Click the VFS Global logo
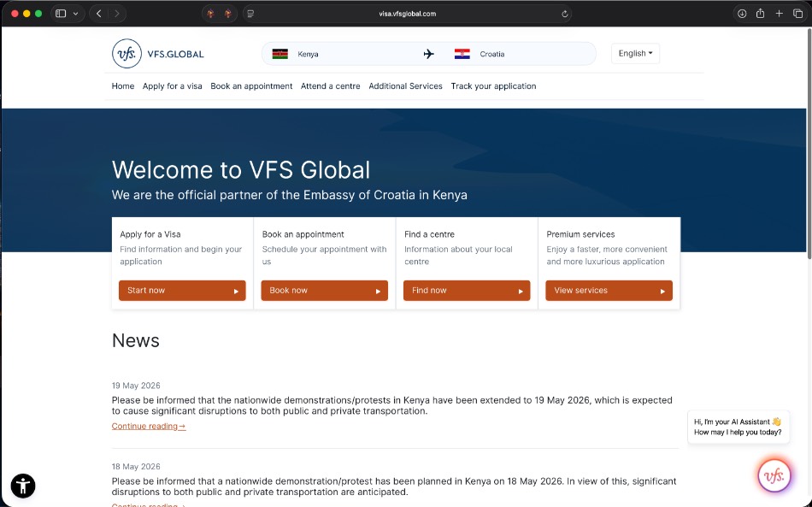 [158, 53]
